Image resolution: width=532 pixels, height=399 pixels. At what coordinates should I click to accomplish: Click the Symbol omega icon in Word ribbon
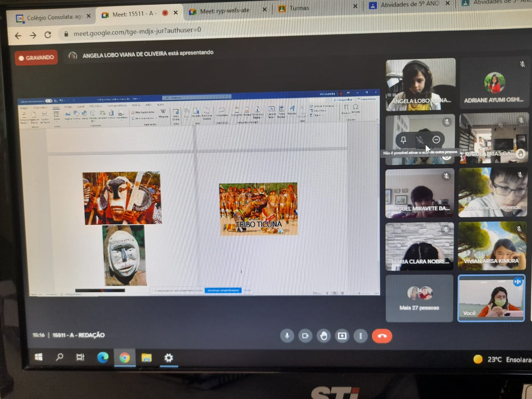coord(355,108)
